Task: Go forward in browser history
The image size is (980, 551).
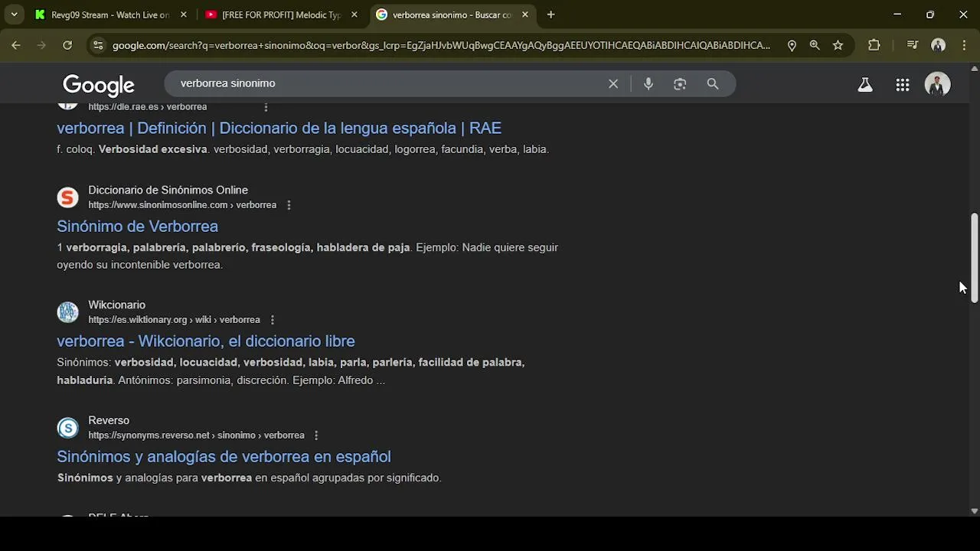Action: click(x=41, y=45)
